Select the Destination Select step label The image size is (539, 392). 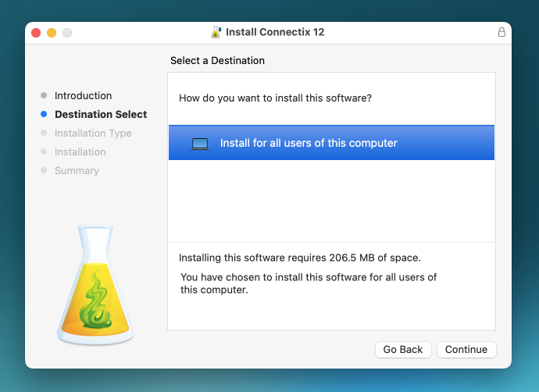[101, 115]
